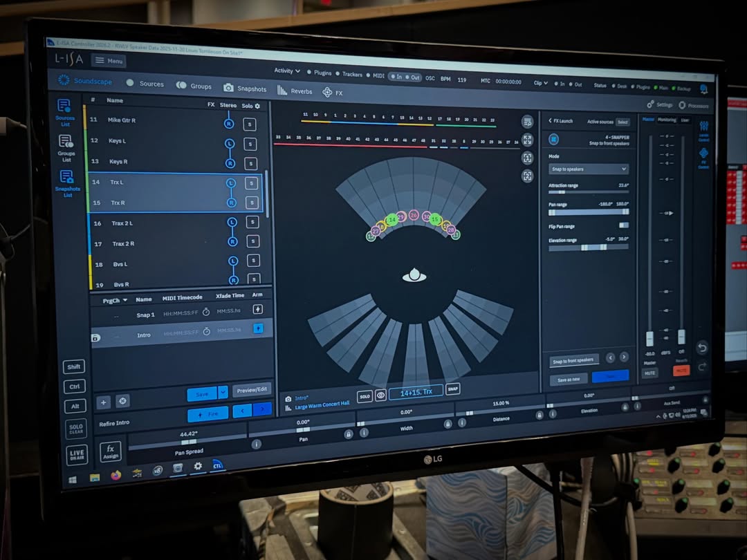
Task: Click the fit-to-frame icon in soundscape
Action: [527, 158]
